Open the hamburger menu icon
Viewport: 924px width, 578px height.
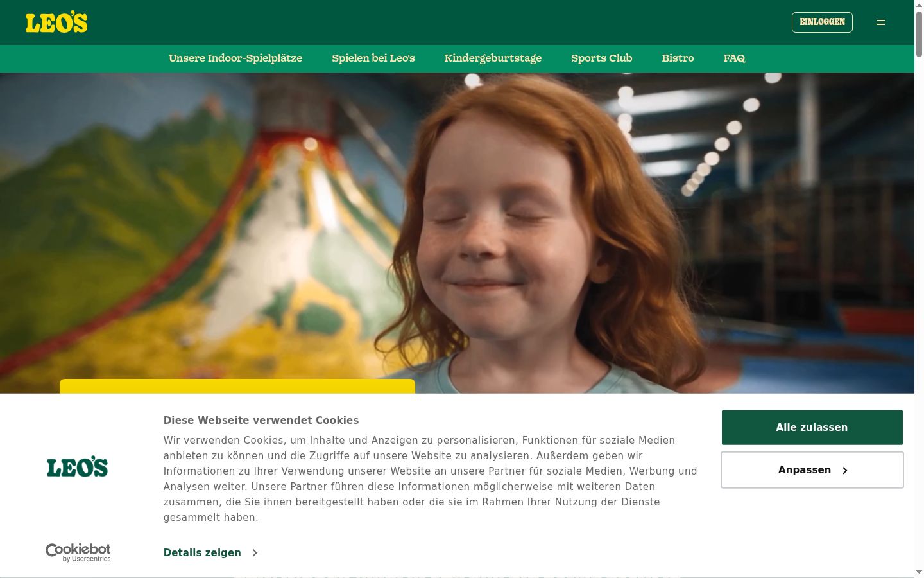pos(881,22)
